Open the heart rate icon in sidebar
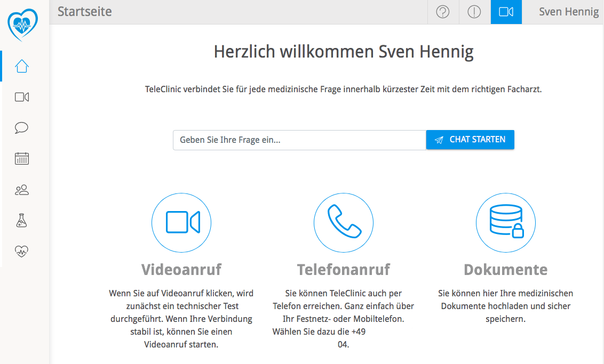 click(x=22, y=251)
